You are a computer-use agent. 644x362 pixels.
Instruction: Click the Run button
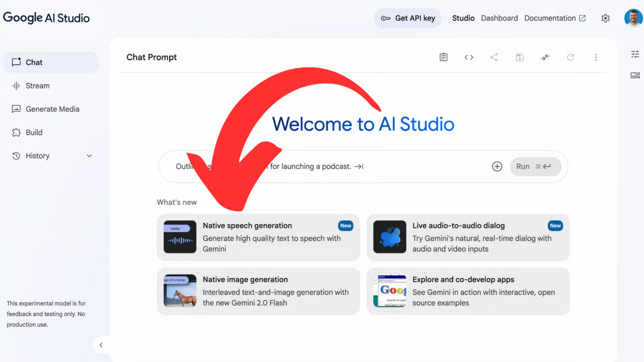click(x=535, y=167)
